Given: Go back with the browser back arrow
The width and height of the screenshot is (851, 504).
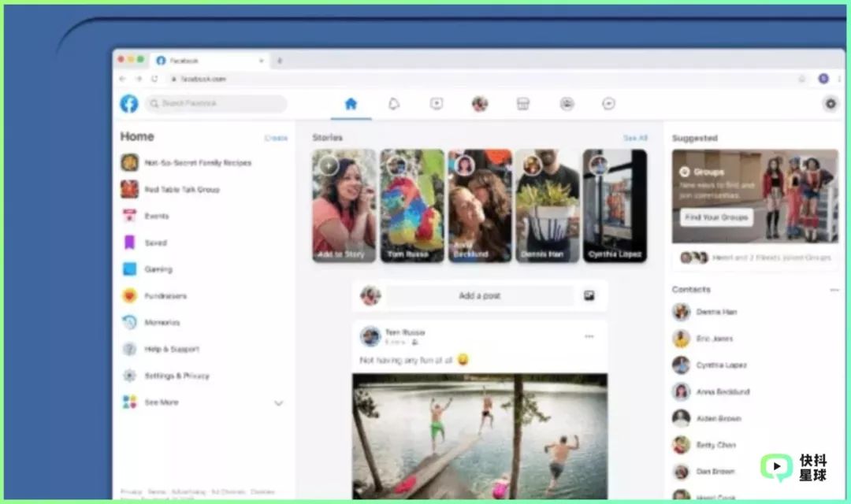Looking at the screenshot, I should (123, 79).
